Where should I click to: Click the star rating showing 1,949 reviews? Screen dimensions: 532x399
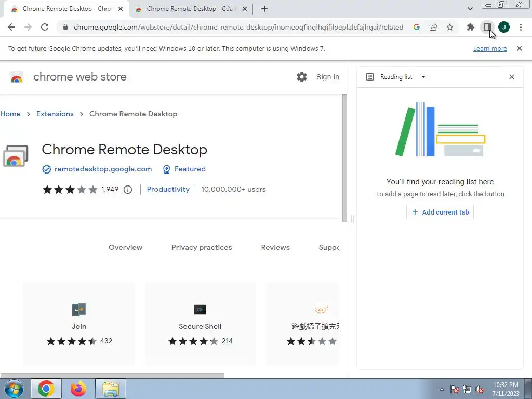point(70,189)
